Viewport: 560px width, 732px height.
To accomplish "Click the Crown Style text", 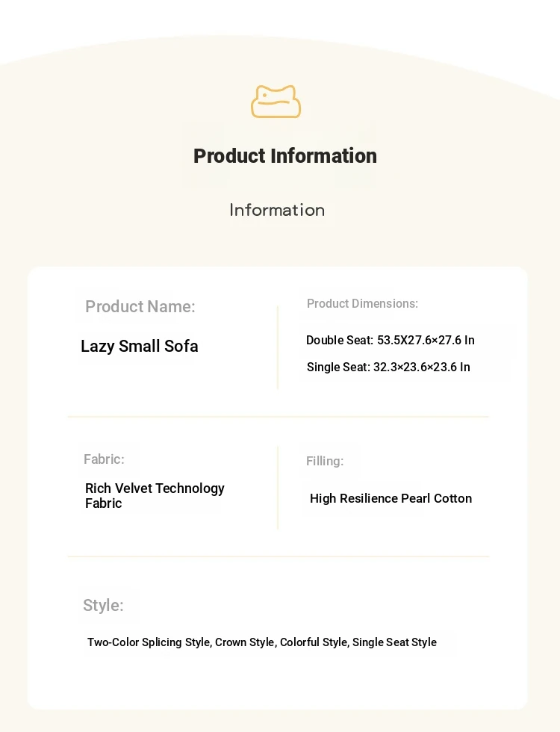I will pos(245,642).
